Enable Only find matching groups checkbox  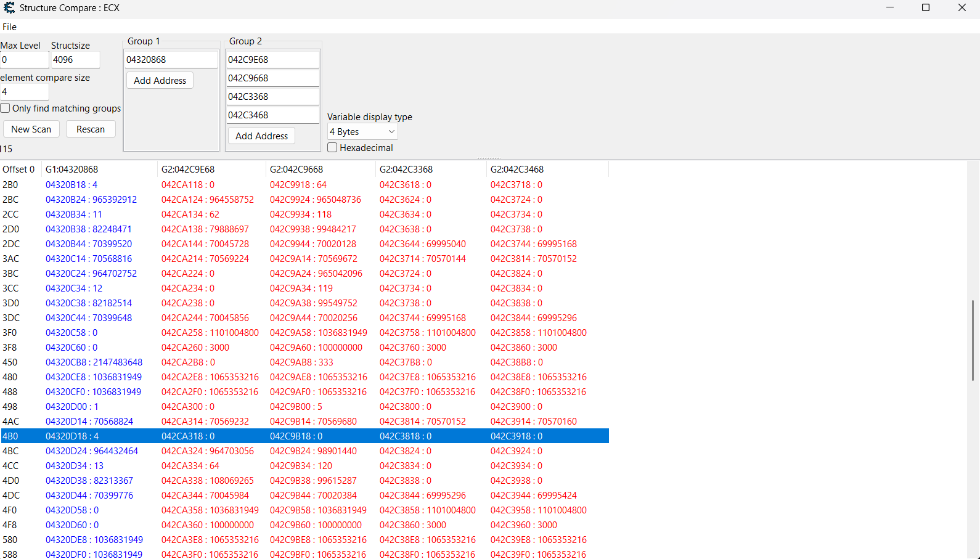coord(6,108)
